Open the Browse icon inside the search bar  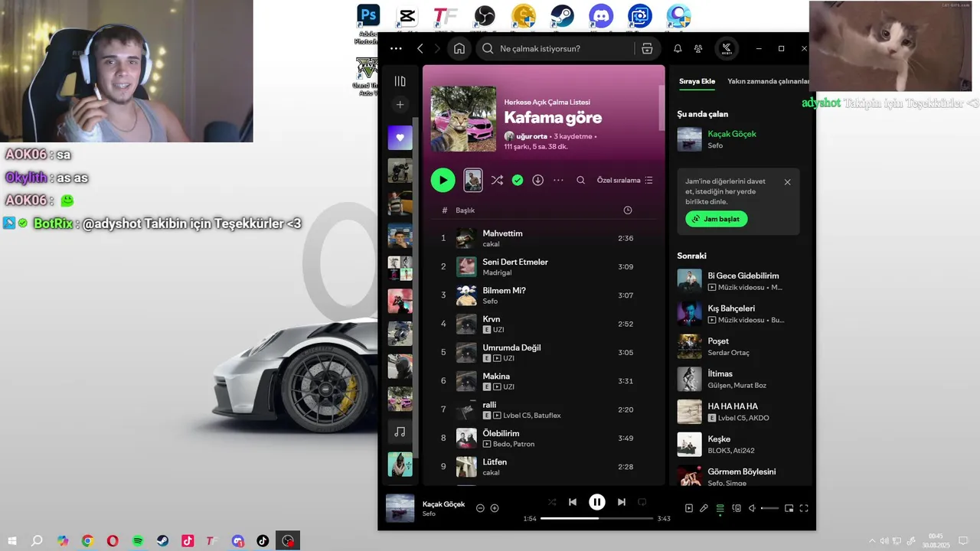coord(647,48)
